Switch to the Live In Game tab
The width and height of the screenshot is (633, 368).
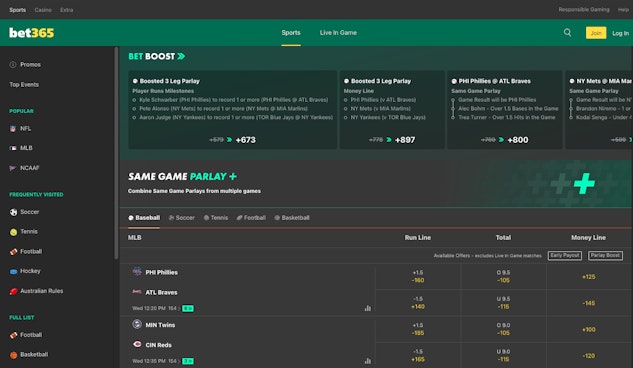pyautogui.click(x=338, y=33)
